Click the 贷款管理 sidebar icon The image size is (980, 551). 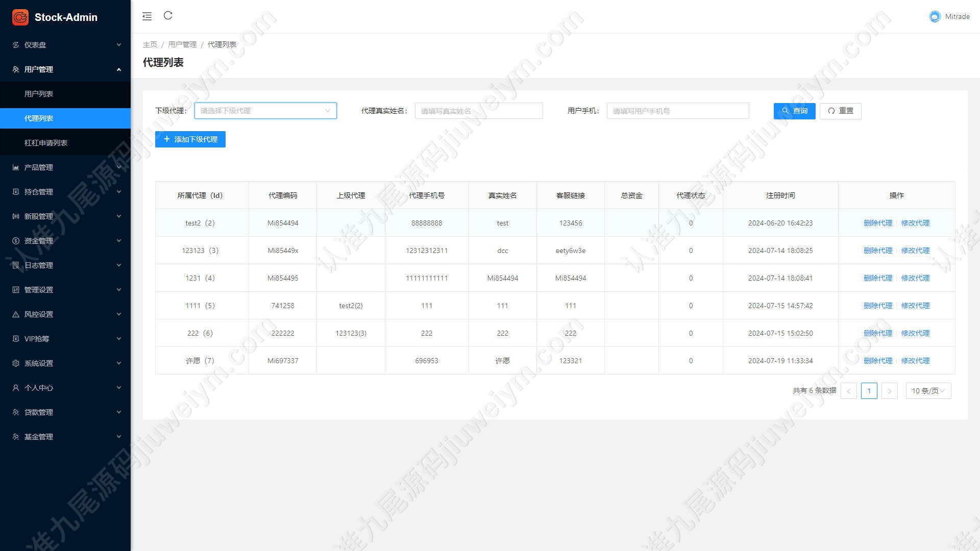coord(16,412)
